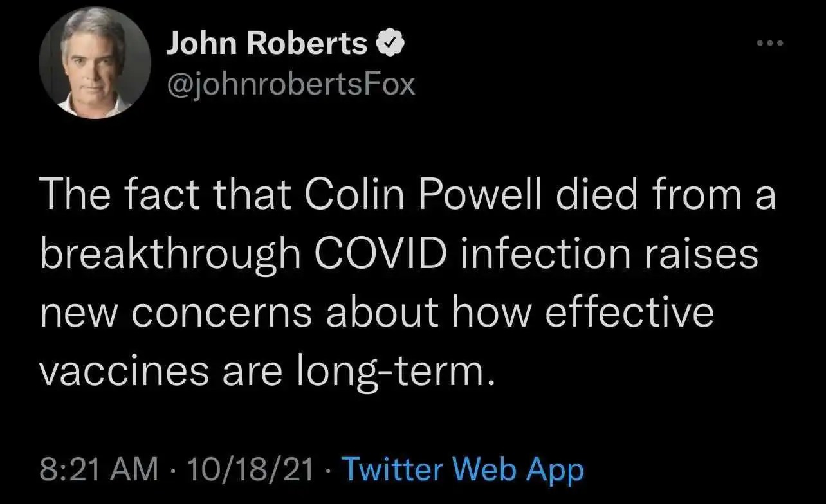Click the 8:21 AM timestamp
Viewport: 826px width, 504px height.
click(x=99, y=469)
